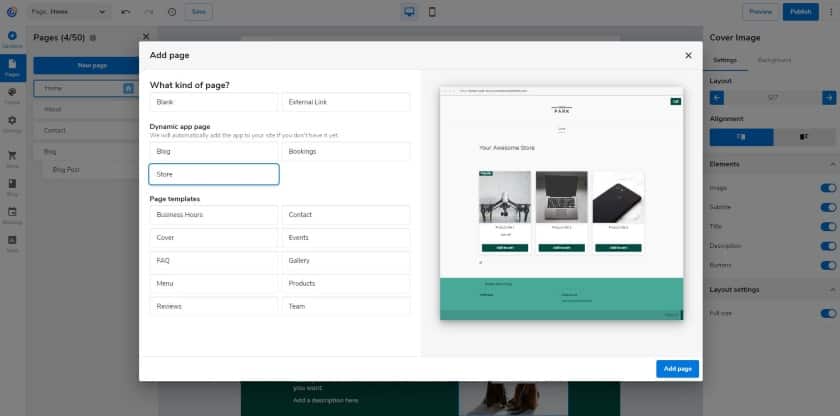
Task: Toggle the Description element switch
Action: click(828, 246)
